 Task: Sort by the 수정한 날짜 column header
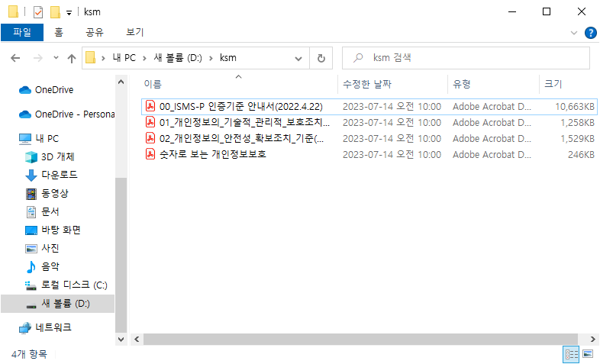392,84
